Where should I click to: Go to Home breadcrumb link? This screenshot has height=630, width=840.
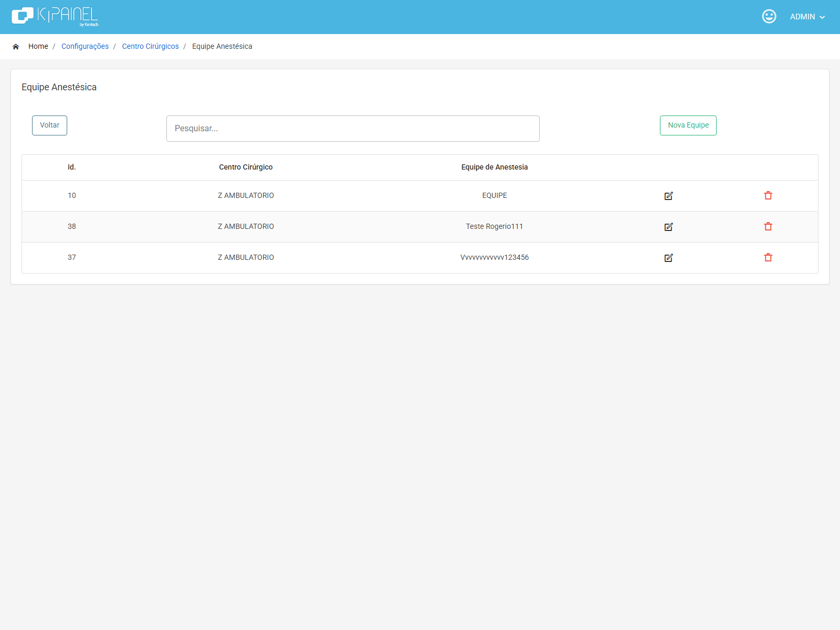click(38, 46)
